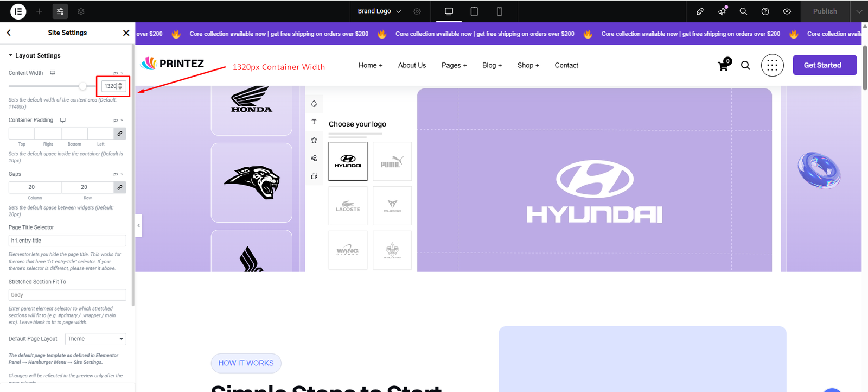Toggle Gaps link values button
Viewport: 868px width, 392px height.
(120, 187)
